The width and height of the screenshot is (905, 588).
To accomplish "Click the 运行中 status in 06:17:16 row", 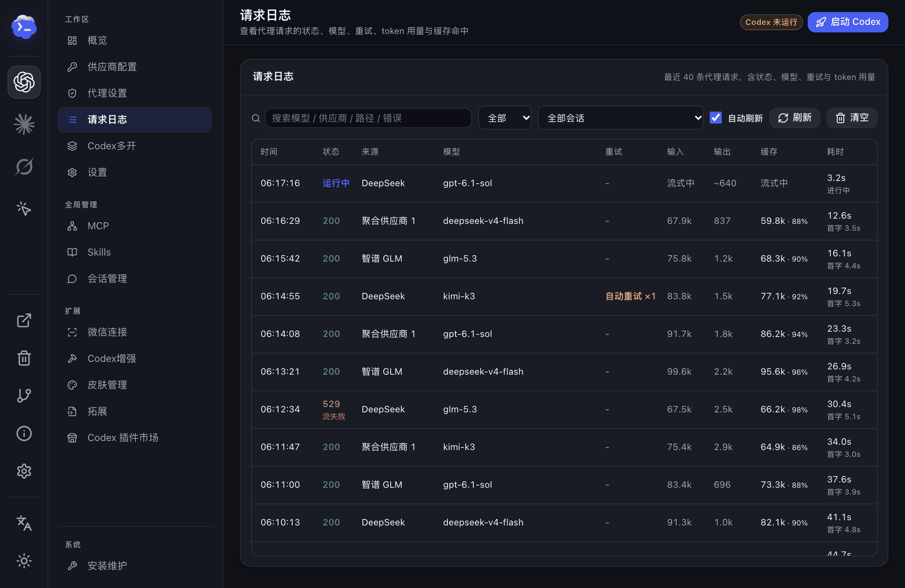I will [x=336, y=183].
